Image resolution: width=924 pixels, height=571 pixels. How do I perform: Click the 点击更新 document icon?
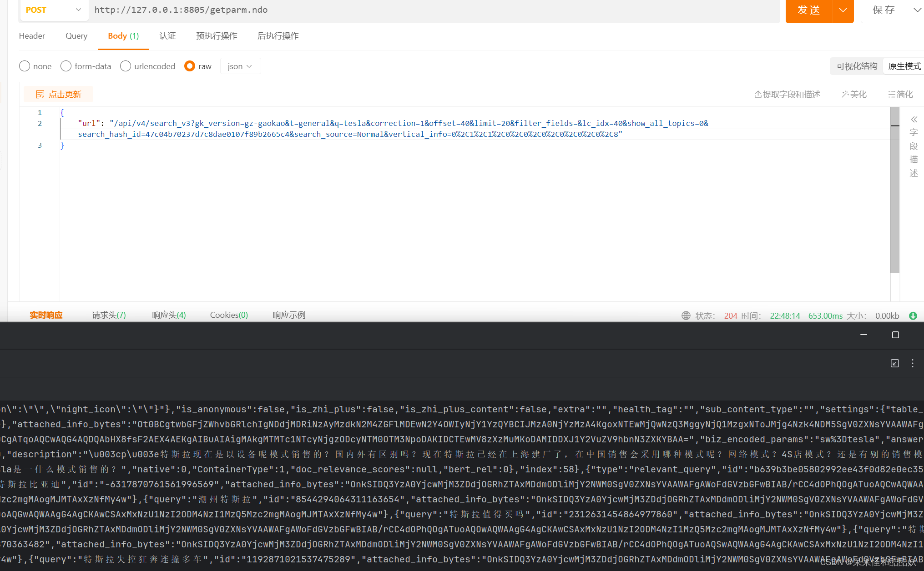[x=40, y=95]
